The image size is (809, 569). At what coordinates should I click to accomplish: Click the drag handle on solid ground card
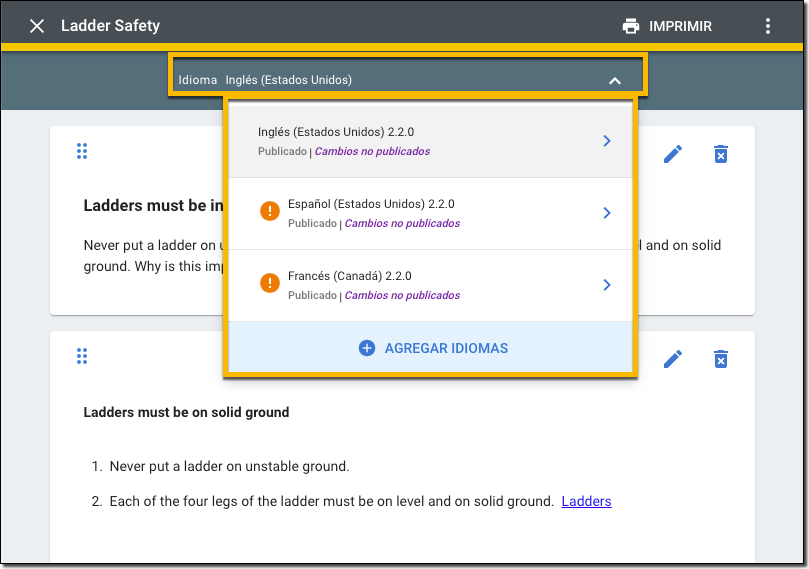[82, 356]
